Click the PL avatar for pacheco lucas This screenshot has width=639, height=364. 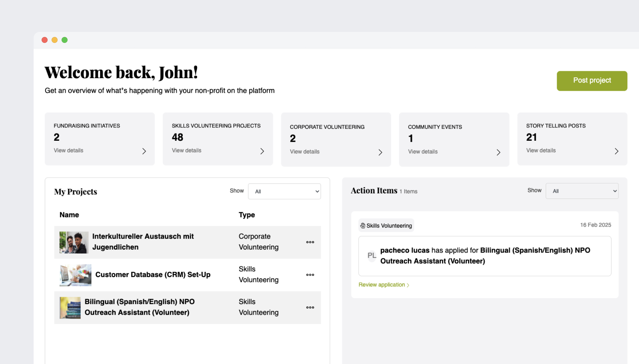click(372, 256)
